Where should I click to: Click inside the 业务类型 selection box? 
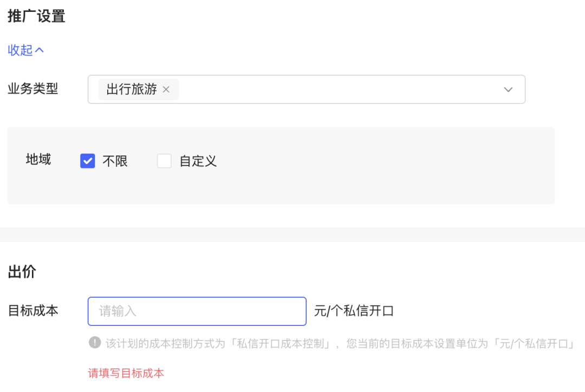click(325, 89)
